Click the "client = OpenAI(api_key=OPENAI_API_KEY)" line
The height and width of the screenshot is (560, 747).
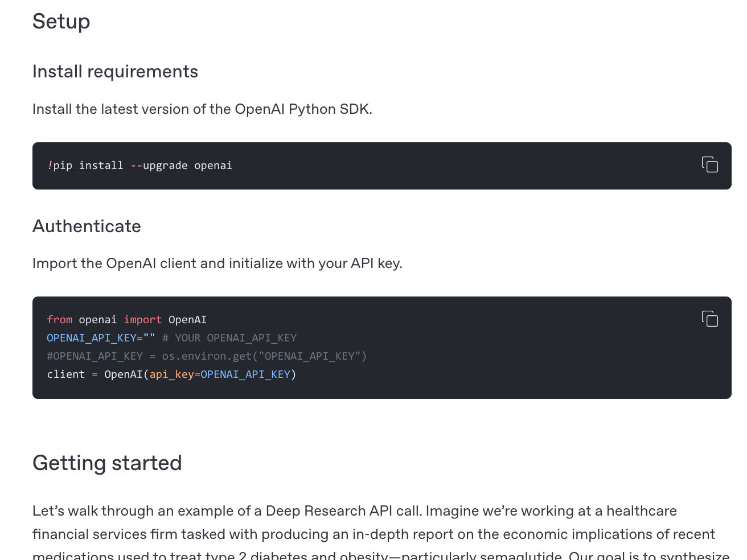click(x=171, y=374)
